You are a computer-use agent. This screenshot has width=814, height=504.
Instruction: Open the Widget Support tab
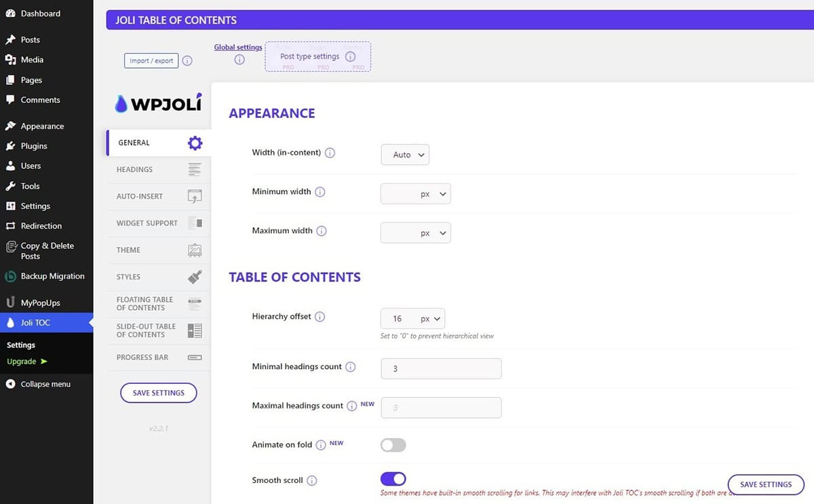[159, 223]
